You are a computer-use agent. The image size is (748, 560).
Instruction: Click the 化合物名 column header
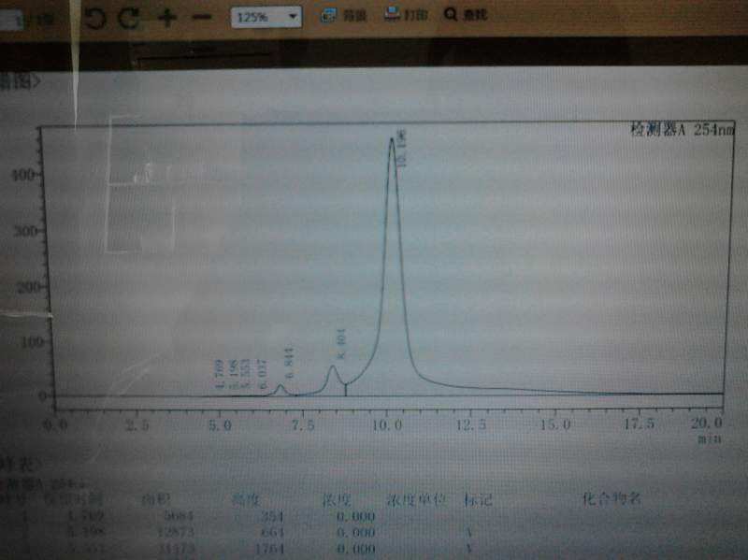(x=611, y=499)
